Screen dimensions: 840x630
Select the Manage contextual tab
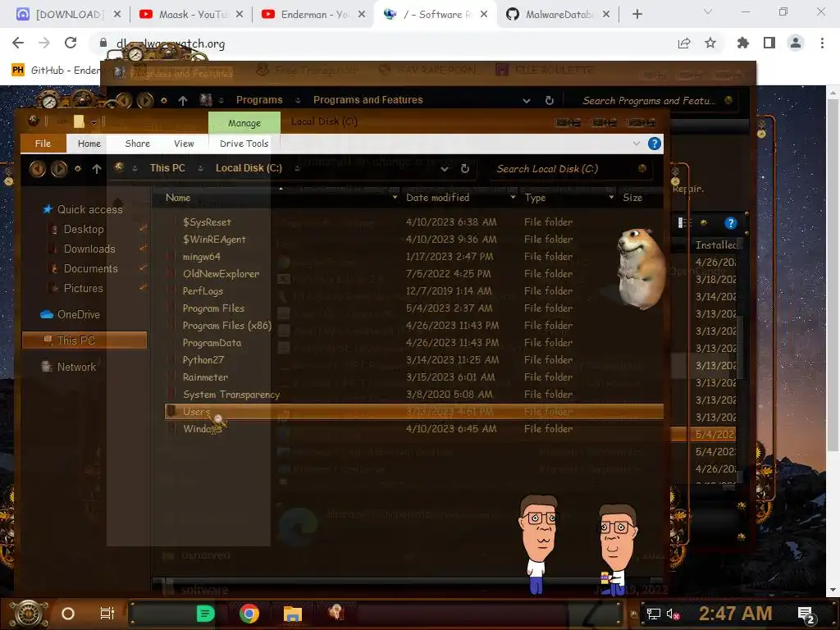click(244, 123)
